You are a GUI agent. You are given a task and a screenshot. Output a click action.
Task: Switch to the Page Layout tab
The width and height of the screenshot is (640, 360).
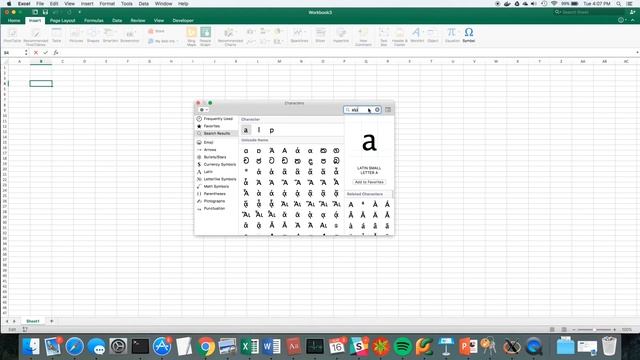click(x=62, y=20)
